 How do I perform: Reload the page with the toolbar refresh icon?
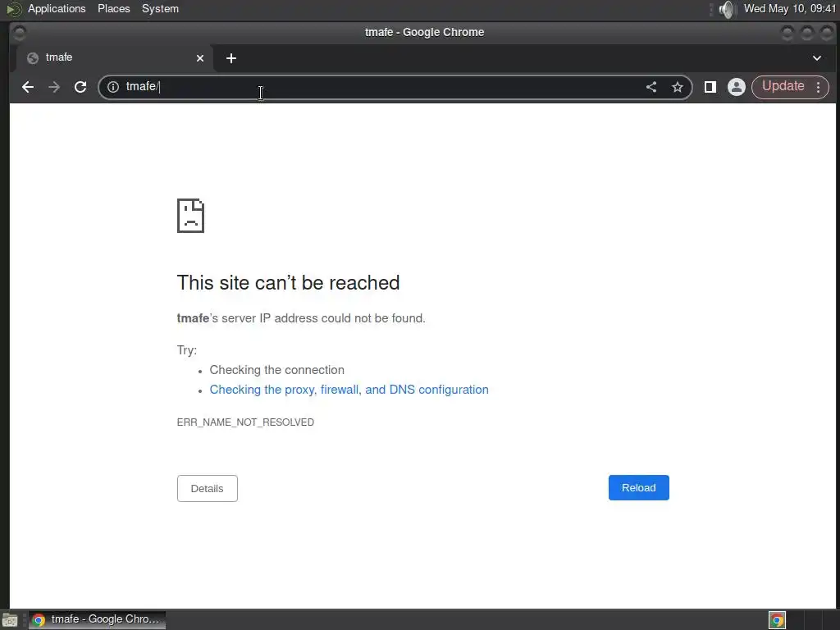pyautogui.click(x=80, y=87)
